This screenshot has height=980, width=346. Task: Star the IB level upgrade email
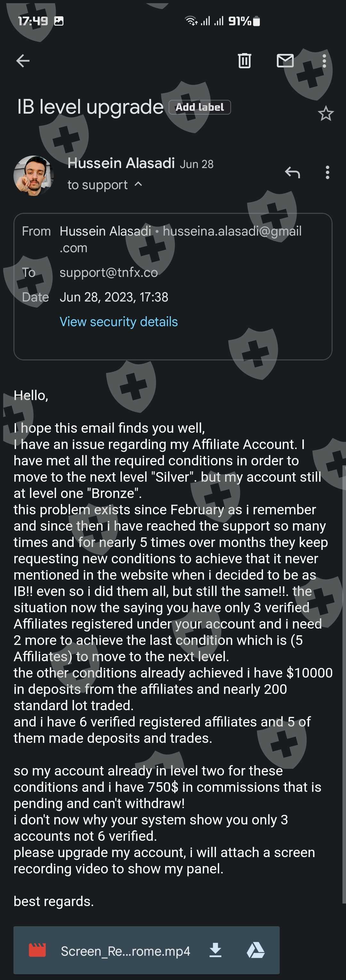tap(325, 114)
